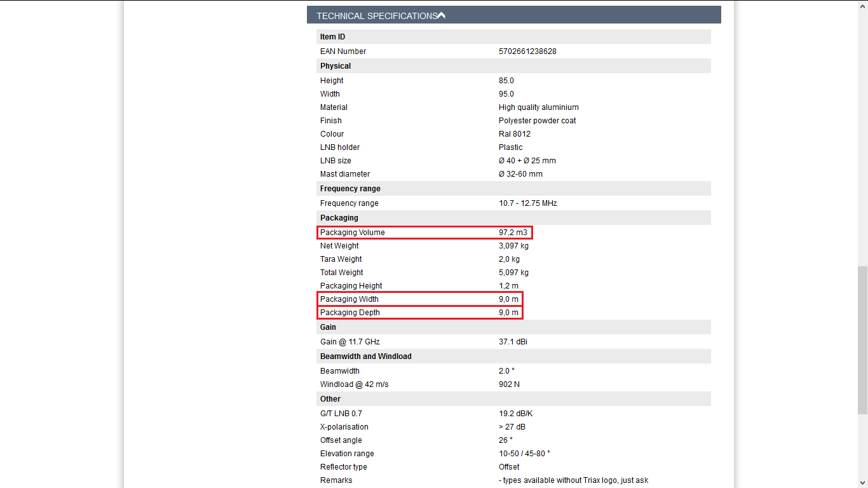Select the Total Weight 5,097 kg value
The height and width of the screenshot is (488, 868).
(513, 273)
